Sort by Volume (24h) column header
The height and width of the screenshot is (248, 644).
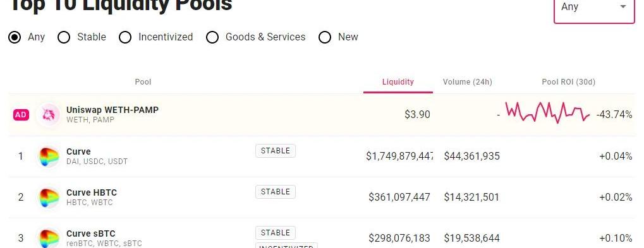(468, 82)
